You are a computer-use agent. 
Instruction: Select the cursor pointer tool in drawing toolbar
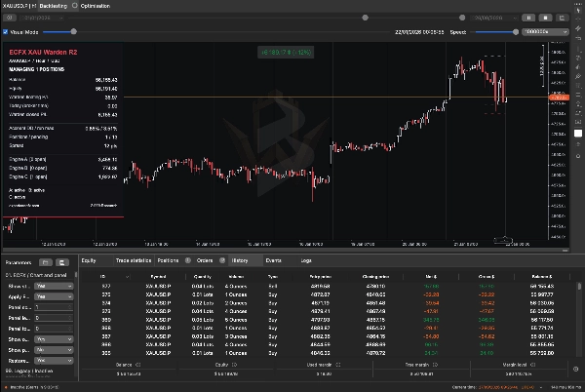(578, 10)
